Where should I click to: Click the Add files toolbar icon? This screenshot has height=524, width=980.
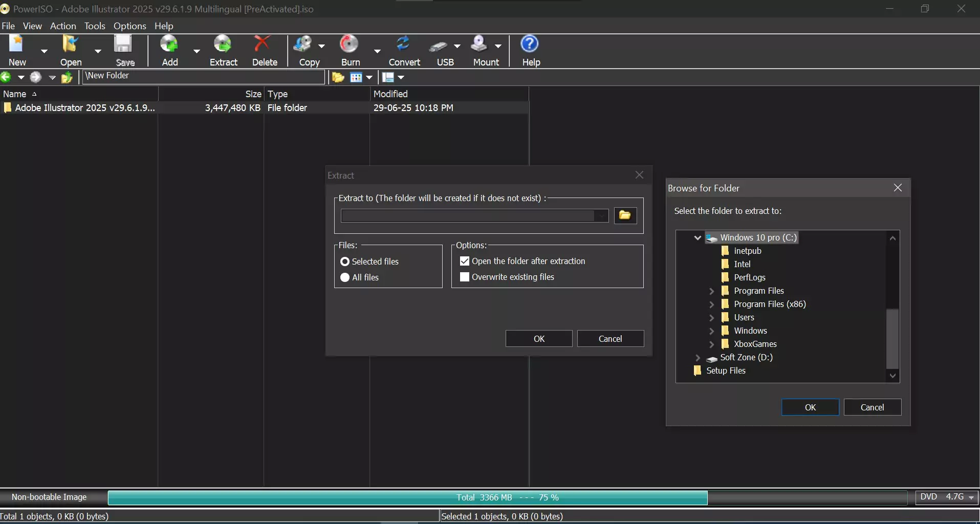coord(169,45)
